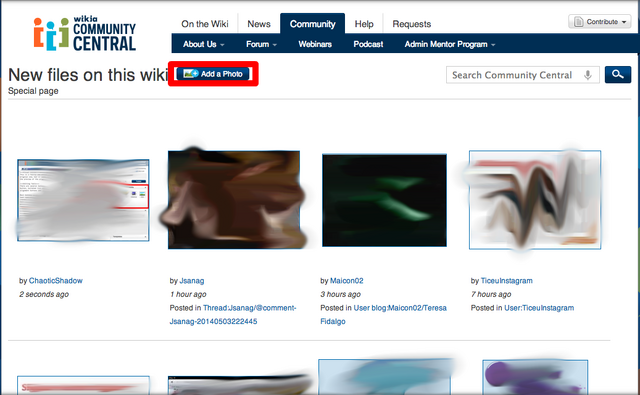This screenshot has width=640, height=395.
Task: Click the Add a Photo button
Action: click(x=213, y=74)
